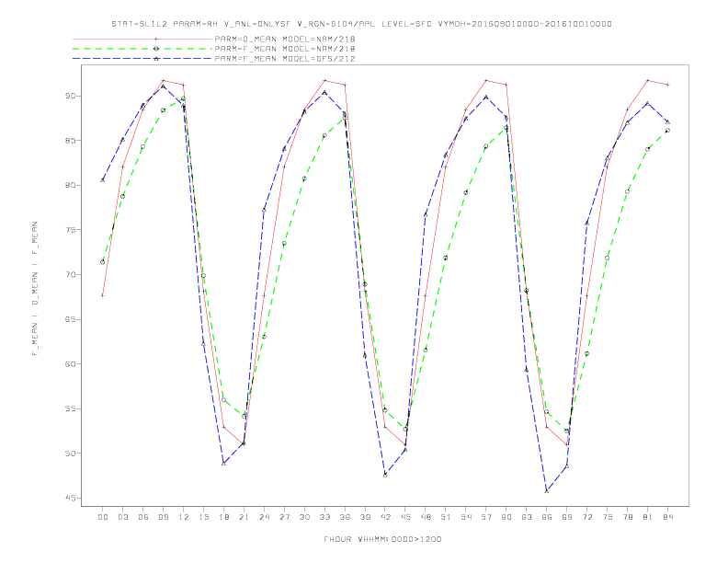Click x-axis forecast hour label 24
Viewport: 728px width, 563px height.
click(x=264, y=517)
